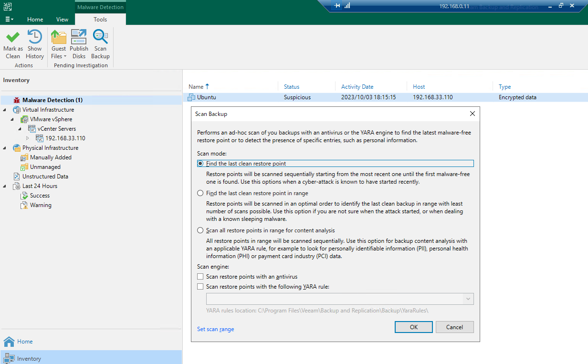Switch to the Home ribbon tab
Screen dimensions: 588x364
point(35,20)
